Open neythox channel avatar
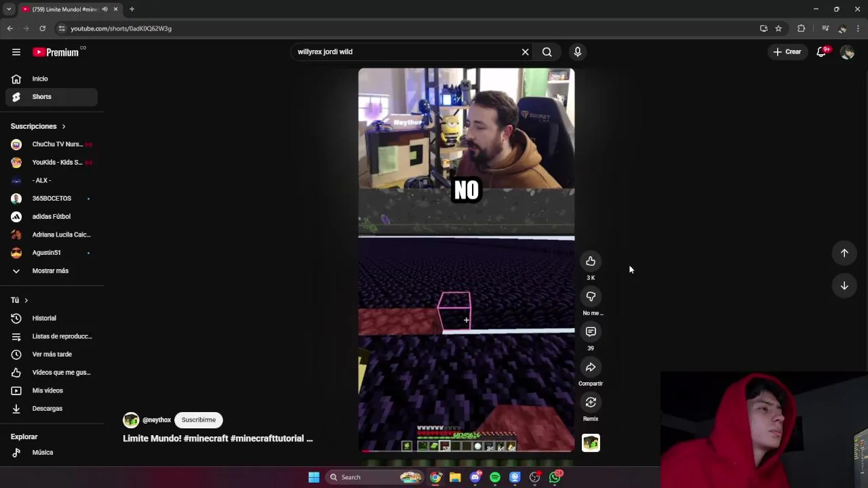Screen dimensions: 868x488 tap(131, 420)
